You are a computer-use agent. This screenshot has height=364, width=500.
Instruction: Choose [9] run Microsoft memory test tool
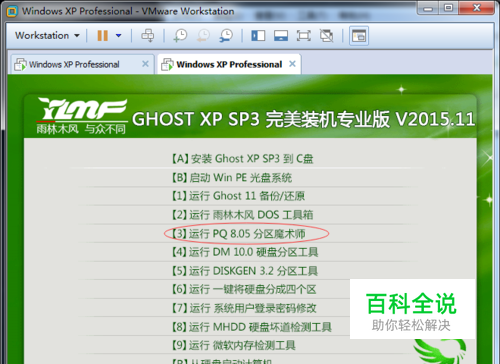pyautogui.click(x=233, y=345)
